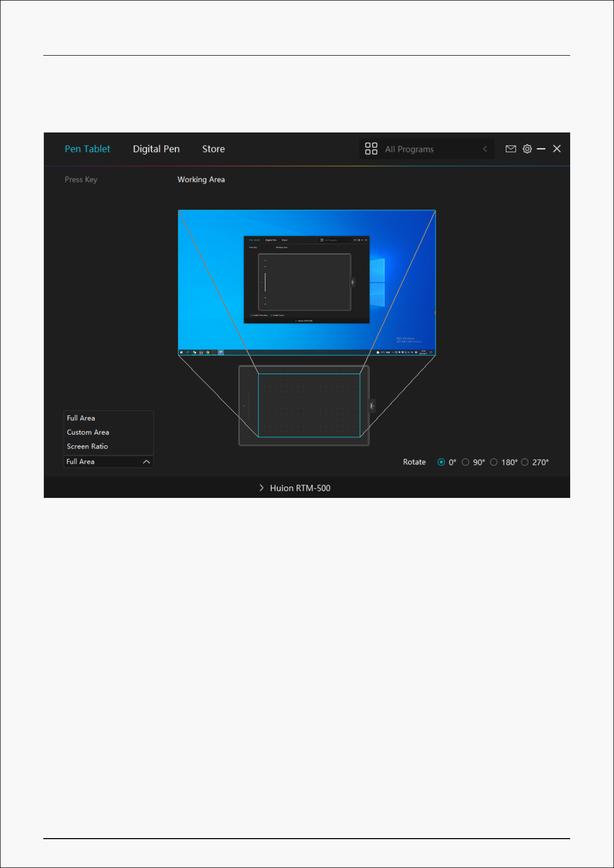
Task: Go to the Press Key section
Action: [81, 179]
